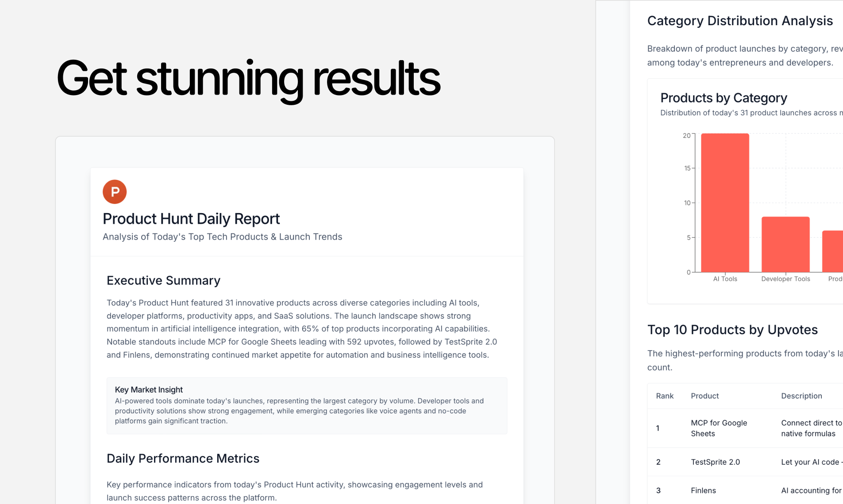This screenshot has height=504, width=843.
Task: Click the 'Executive Summary' heading
Action: point(163,280)
